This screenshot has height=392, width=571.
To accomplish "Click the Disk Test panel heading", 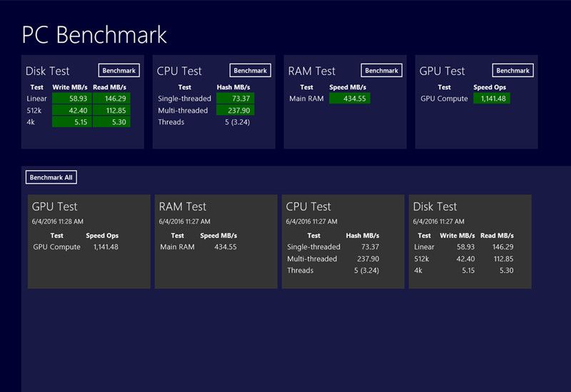I will [48, 71].
